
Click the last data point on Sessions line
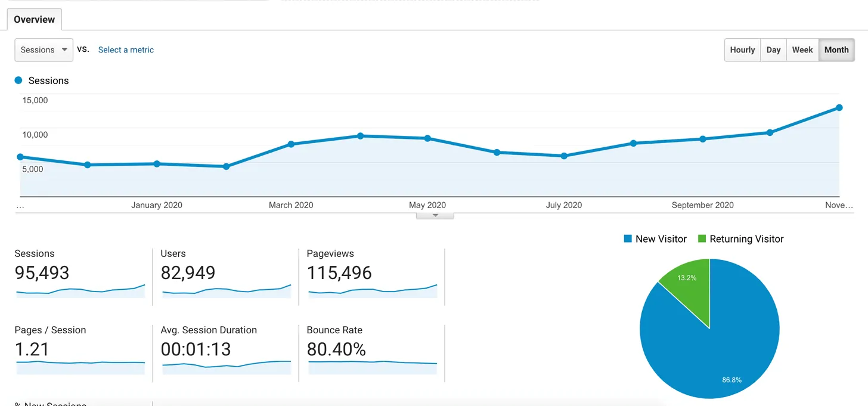coord(839,108)
